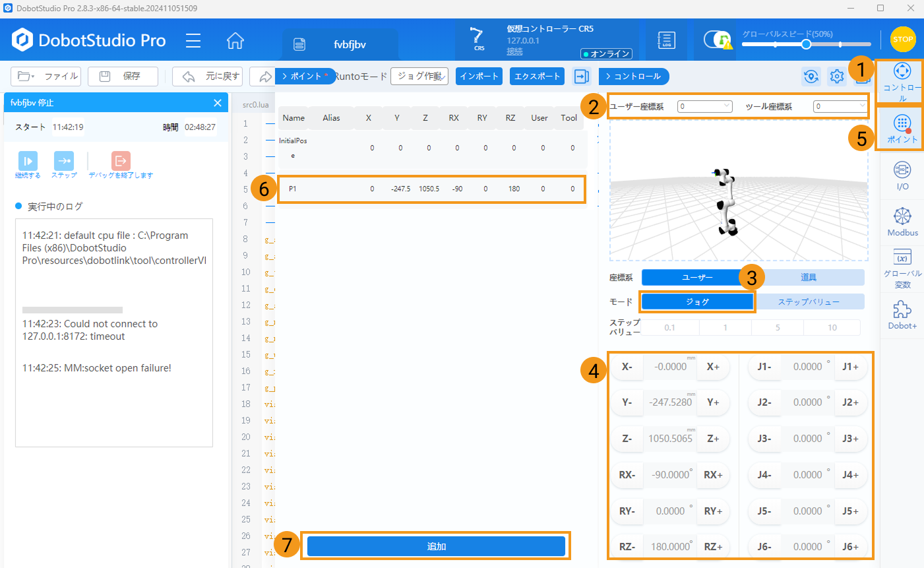Viewport: 924px width, 568px height.
Task: Open the Runto mode ジョグ作動 dropdown
Action: 419,77
